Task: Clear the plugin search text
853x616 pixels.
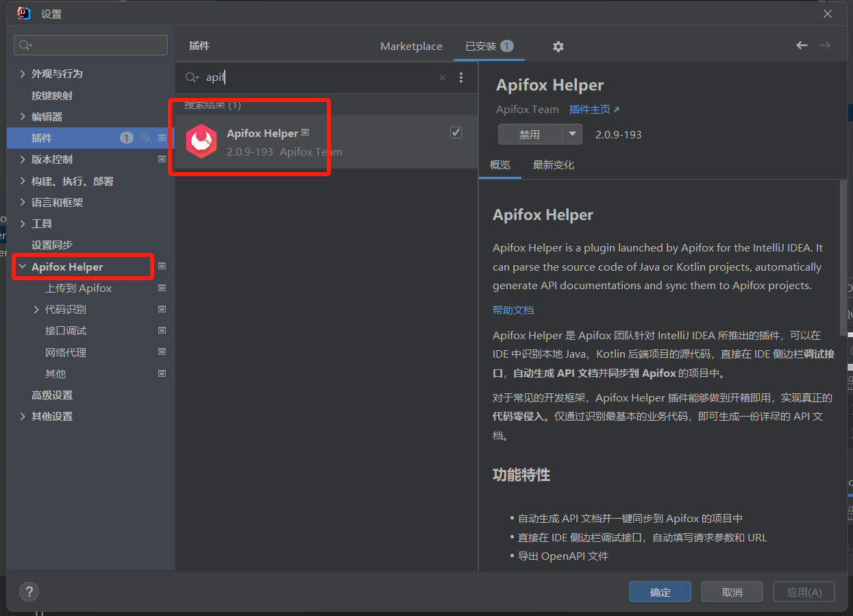Action: pos(443,77)
